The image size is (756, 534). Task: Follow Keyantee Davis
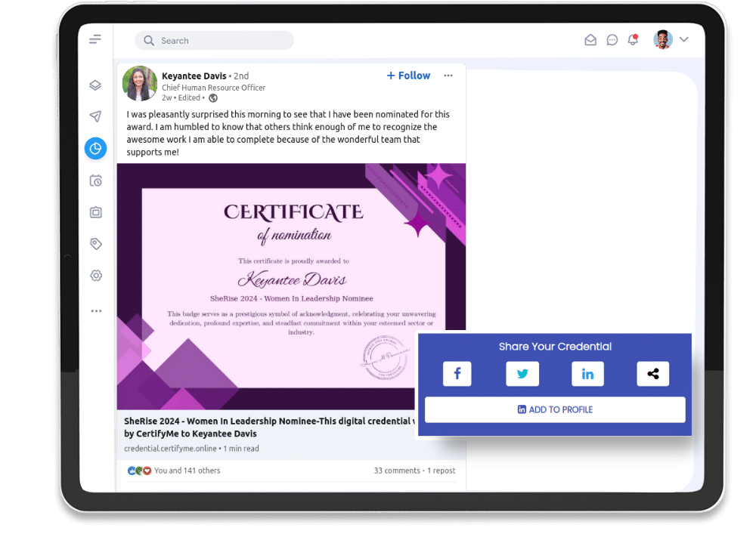(x=408, y=76)
